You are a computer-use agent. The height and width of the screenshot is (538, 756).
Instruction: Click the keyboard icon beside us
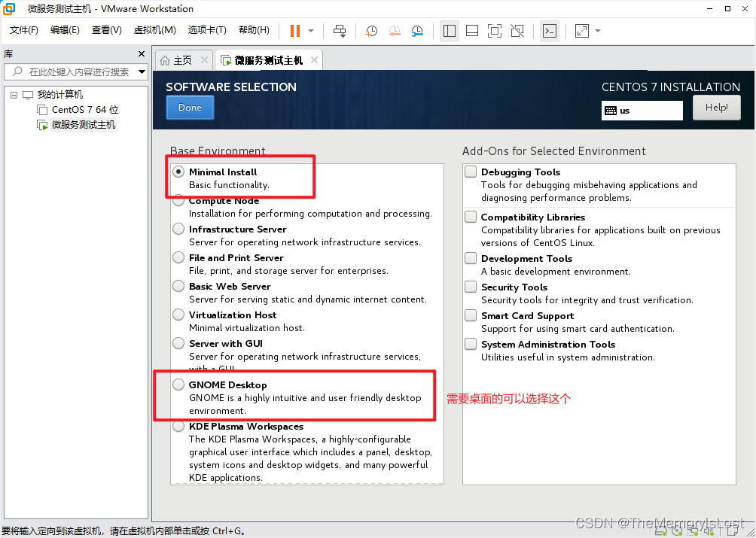(x=611, y=111)
